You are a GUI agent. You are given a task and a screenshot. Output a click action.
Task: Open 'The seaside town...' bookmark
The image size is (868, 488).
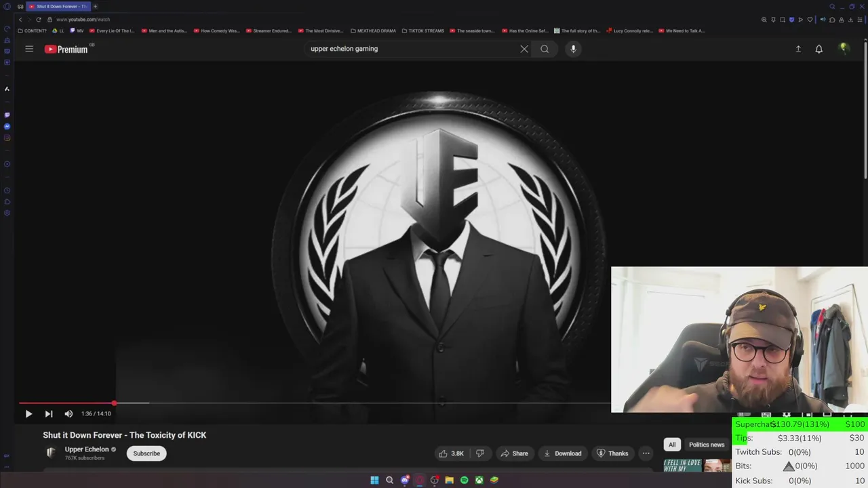[x=473, y=30]
